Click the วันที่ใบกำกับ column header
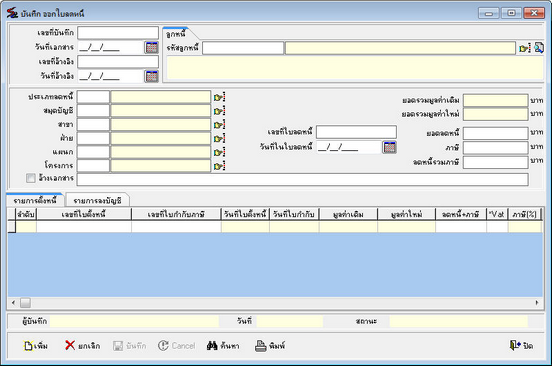The width and height of the screenshot is (552, 366). point(294,214)
